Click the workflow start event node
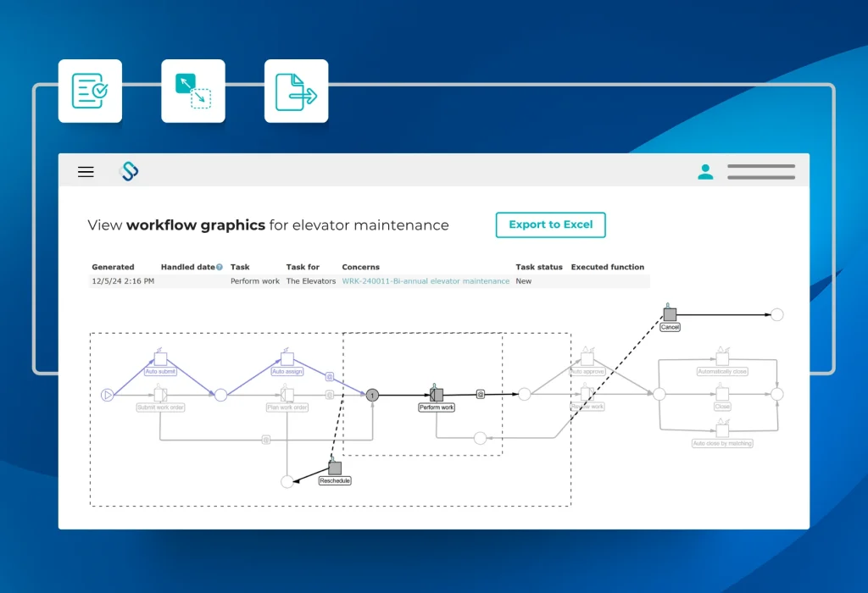The height and width of the screenshot is (593, 868). (x=107, y=394)
